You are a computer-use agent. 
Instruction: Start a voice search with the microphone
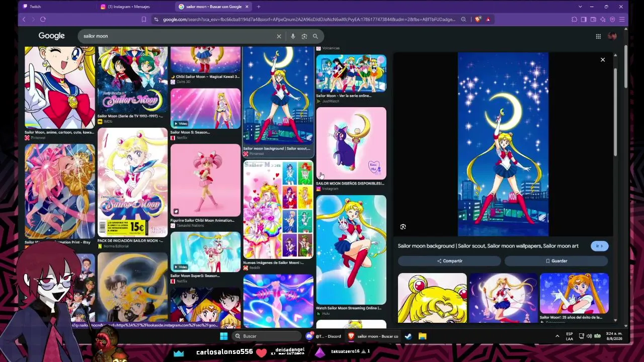point(293,36)
